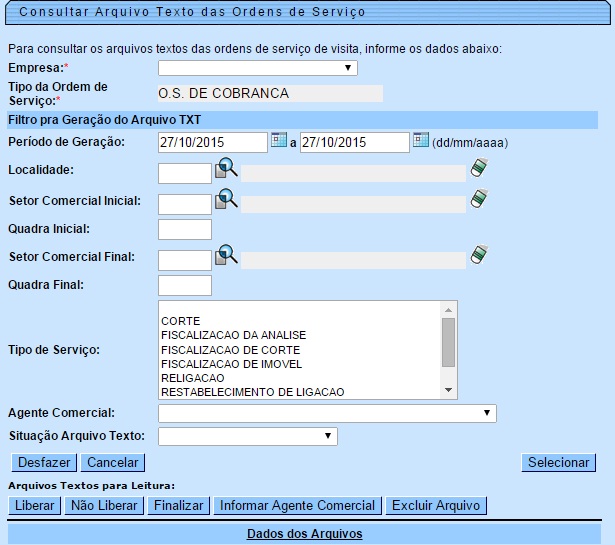Screen dimensions: 615x545
Task: Choose RELIGACAO in service type list
Action: (194, 377)
